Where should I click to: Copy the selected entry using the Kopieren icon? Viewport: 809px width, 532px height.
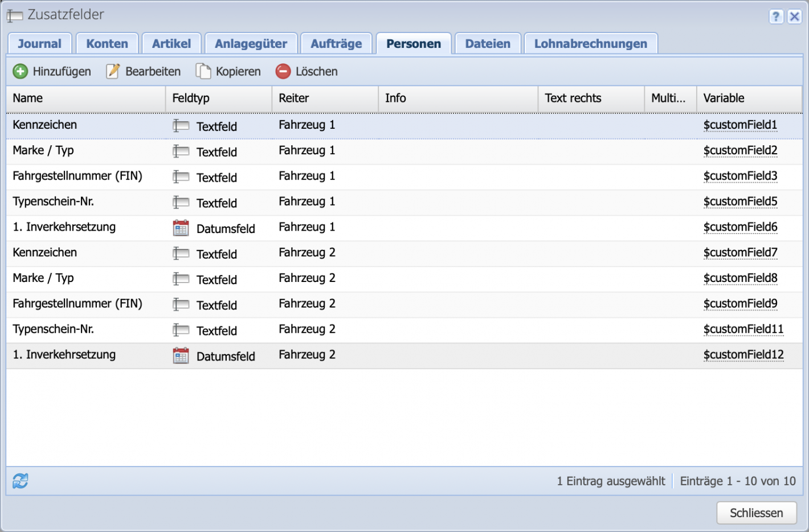(202, 71)
